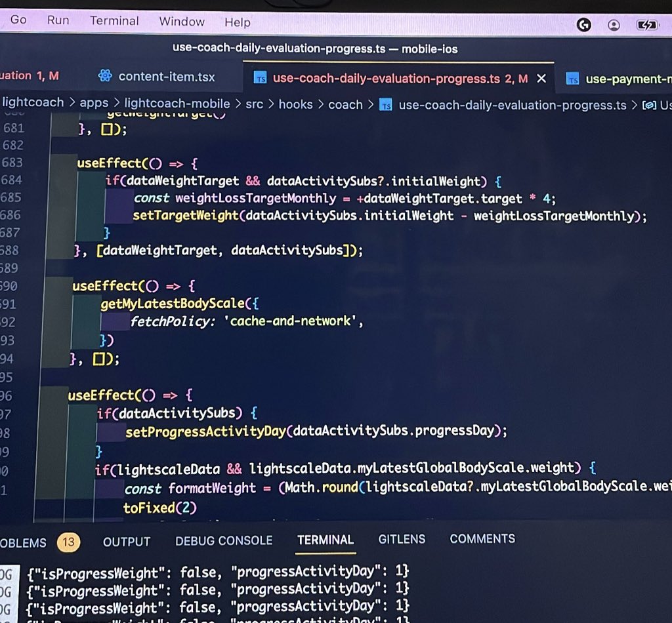The width and height of the screenshot is (672, 623).
Task: Click the TS file icon in breadcrumb
Action: [x=386, y=105]
